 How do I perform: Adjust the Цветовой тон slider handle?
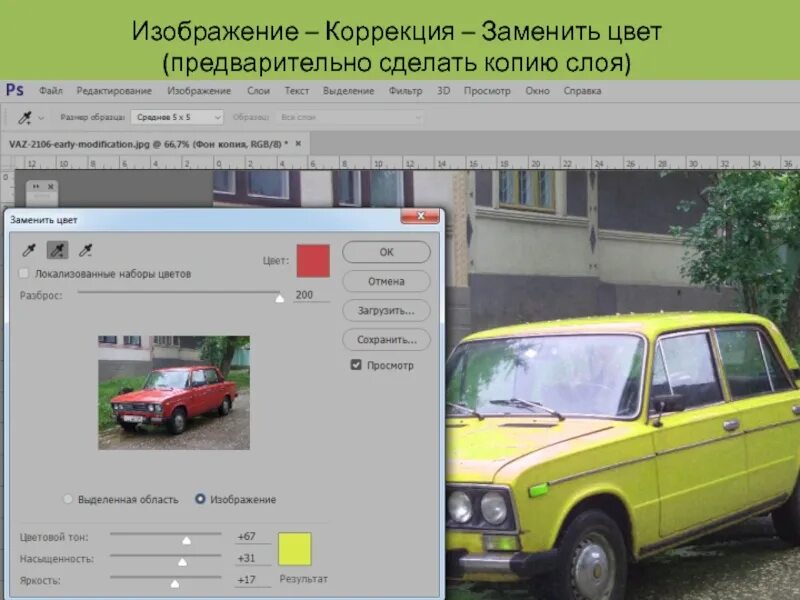click(x=187, y=540)
